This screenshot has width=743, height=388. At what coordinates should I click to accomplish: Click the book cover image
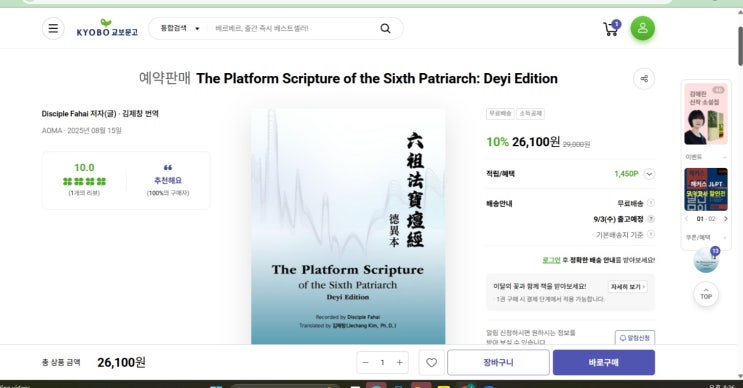pyautogui.click(x=348, y=226)
